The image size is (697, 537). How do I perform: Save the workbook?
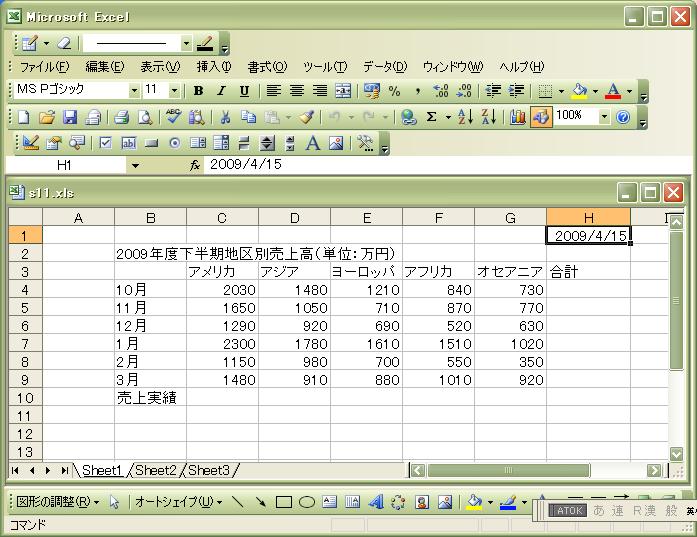70,117
